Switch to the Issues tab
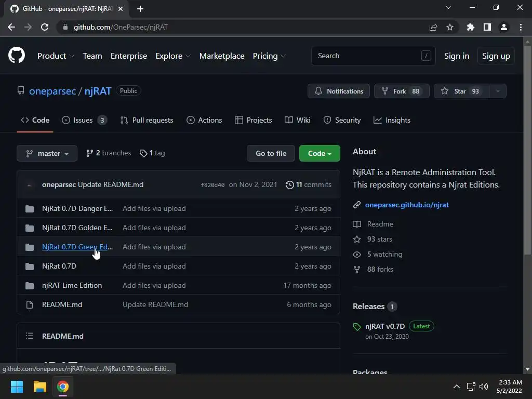Viewport: 532px width, 399px height. (x=85, y=120)
